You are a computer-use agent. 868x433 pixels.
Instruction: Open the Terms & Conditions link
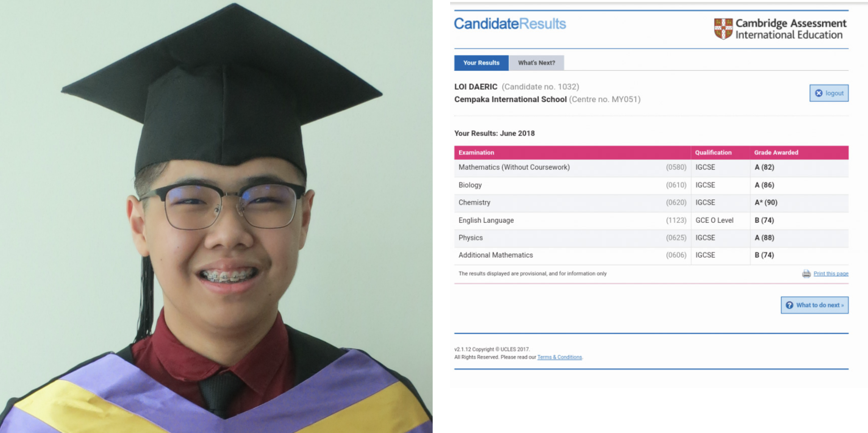tap(560, 357)
